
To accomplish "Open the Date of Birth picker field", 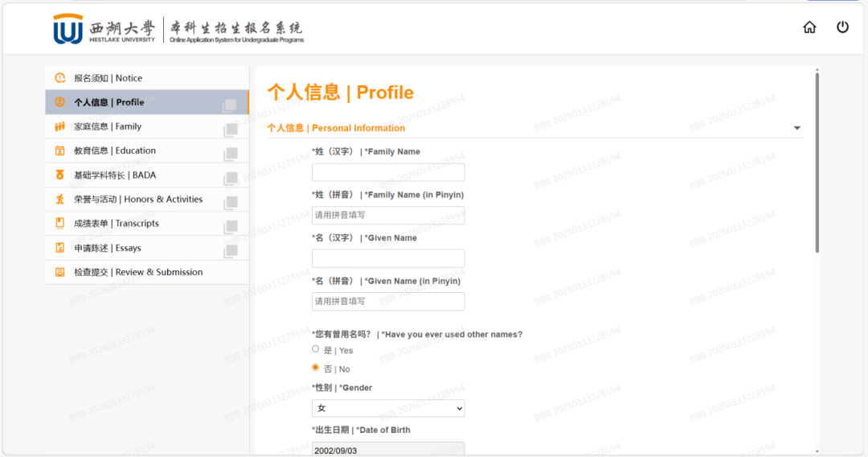I will point(388,450).
